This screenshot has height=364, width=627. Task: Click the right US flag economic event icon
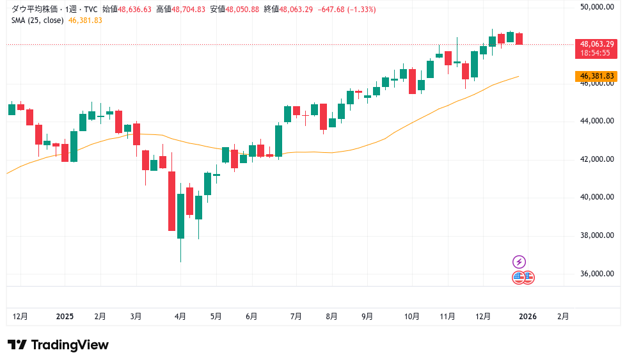[528, 277]
